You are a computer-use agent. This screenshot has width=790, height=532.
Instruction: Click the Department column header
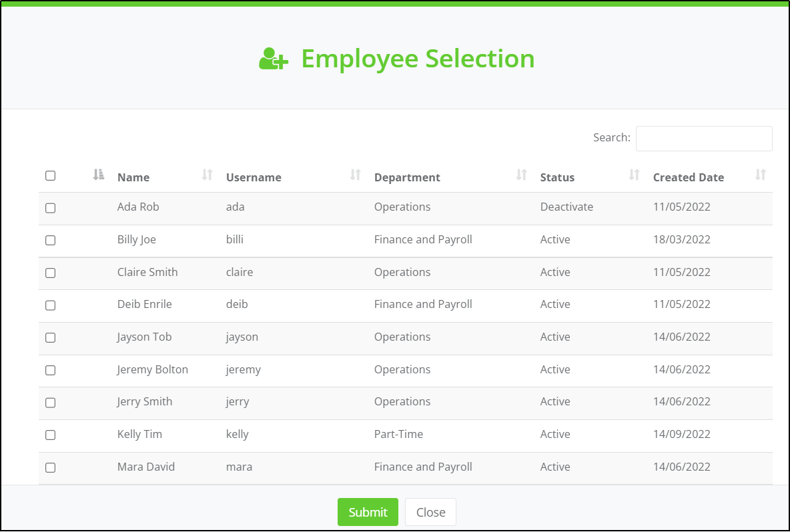click(407, 177)
